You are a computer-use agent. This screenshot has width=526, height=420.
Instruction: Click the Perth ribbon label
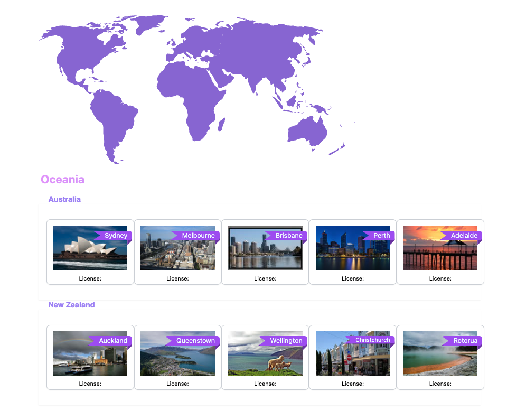tap(379, 236)
